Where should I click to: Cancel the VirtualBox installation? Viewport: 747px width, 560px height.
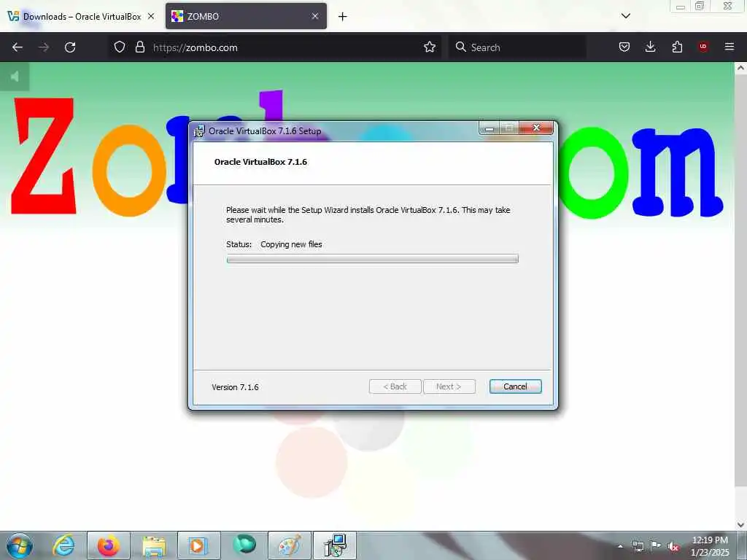coord(516,386)
